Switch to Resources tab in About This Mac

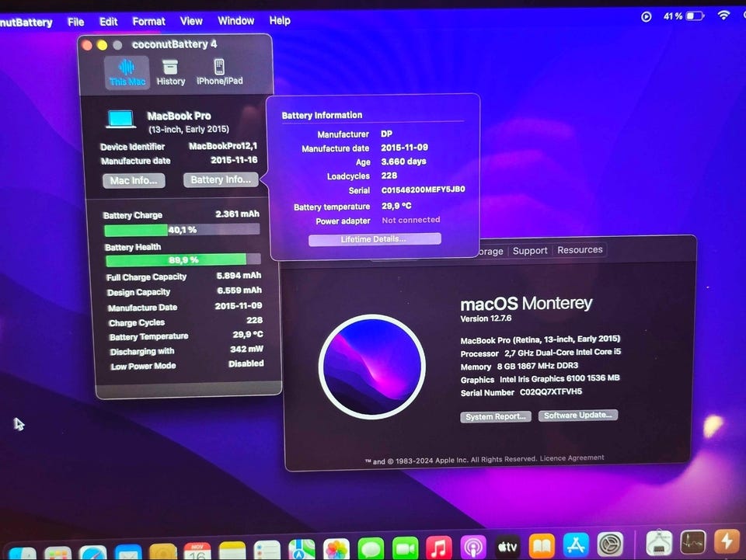click(x=580, y=249)
